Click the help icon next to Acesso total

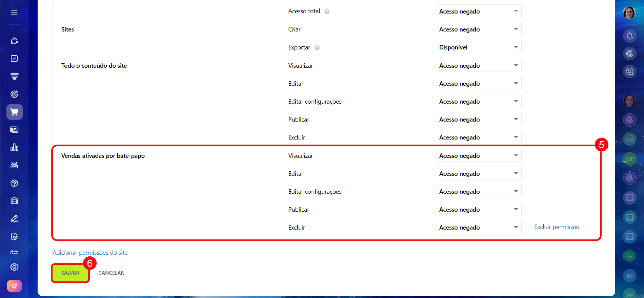[x=327, y=12]
